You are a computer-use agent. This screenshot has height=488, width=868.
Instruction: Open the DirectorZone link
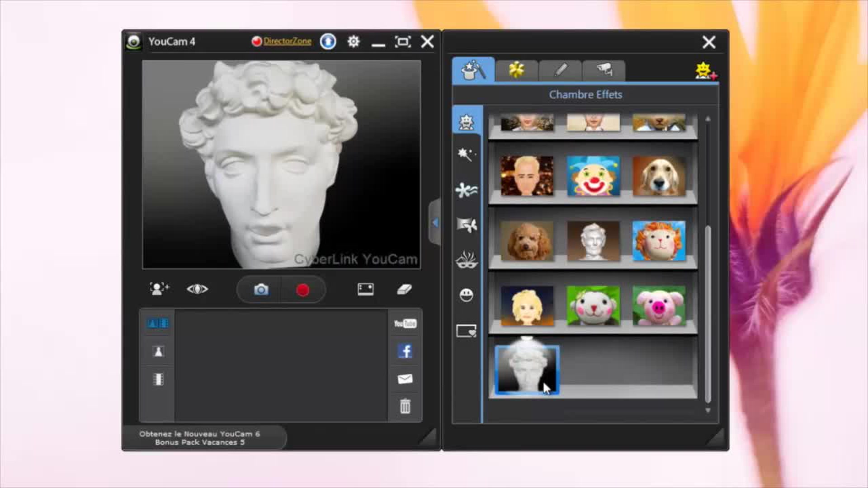click(286, 41)
